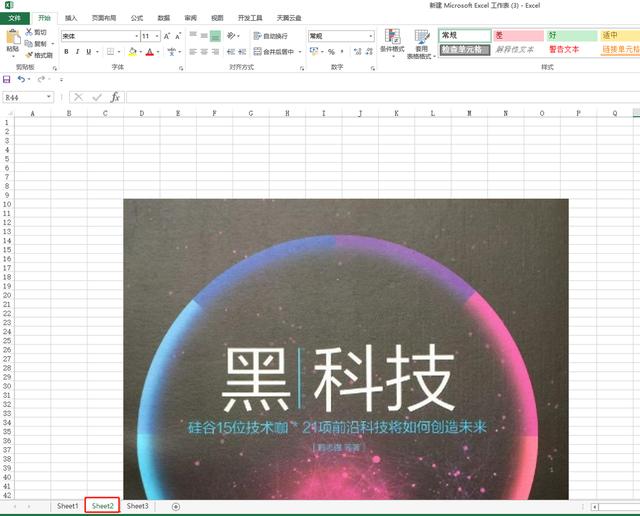Open the number format dropdown (常规)
640x516 pixels.
[370, 36]
